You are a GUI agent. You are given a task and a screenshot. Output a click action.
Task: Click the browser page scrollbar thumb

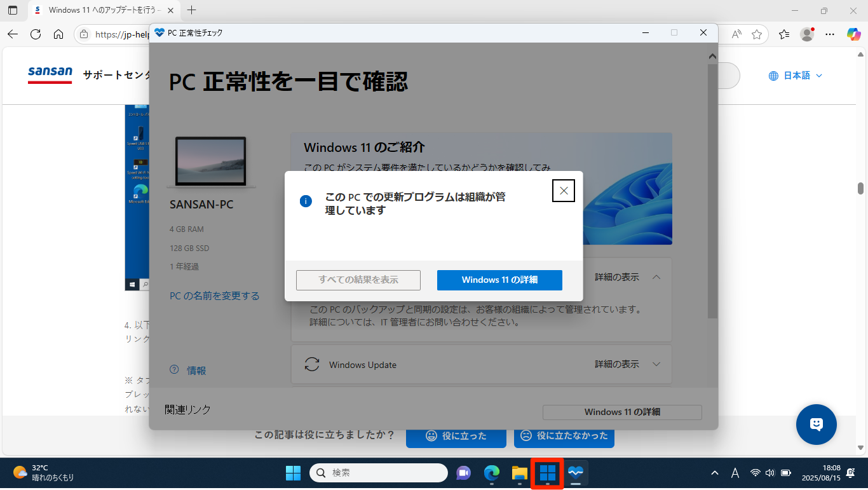[860, 188]
